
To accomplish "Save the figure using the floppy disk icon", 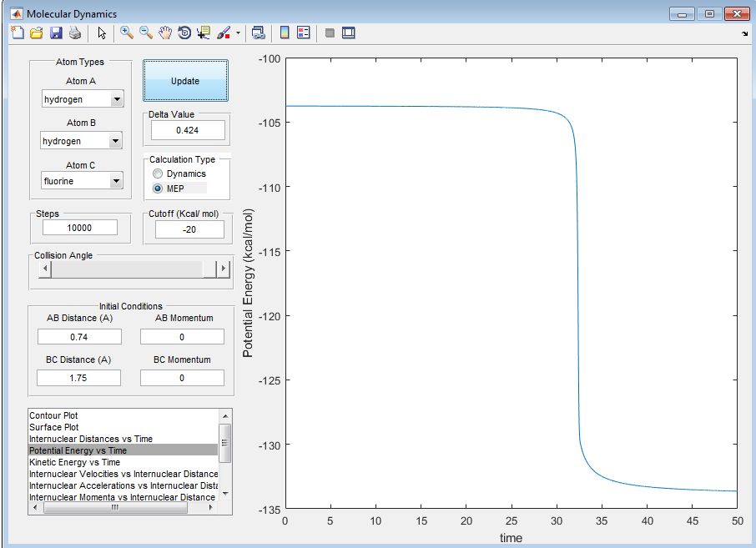I will click(56, 33).
